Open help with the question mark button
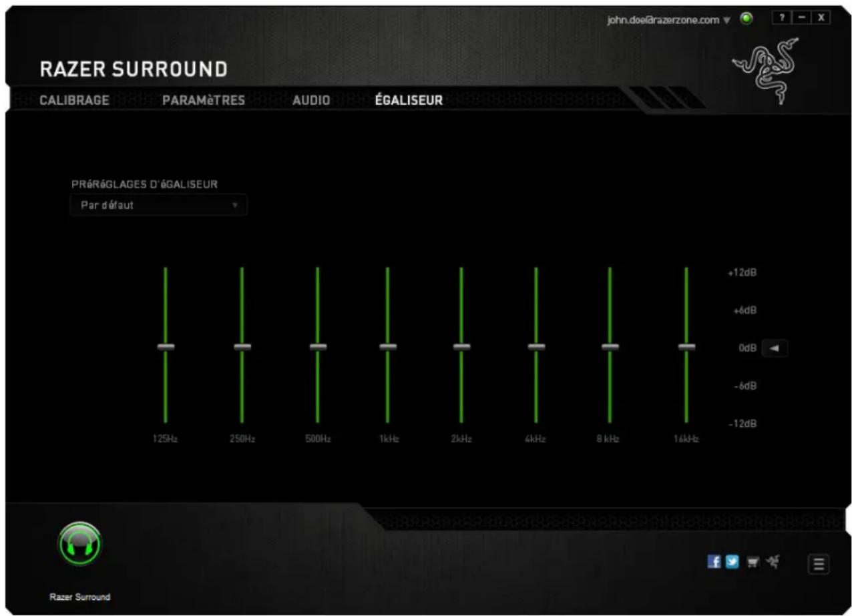The image size is (852, 616). pyautogui.click(x=781, y=18)
